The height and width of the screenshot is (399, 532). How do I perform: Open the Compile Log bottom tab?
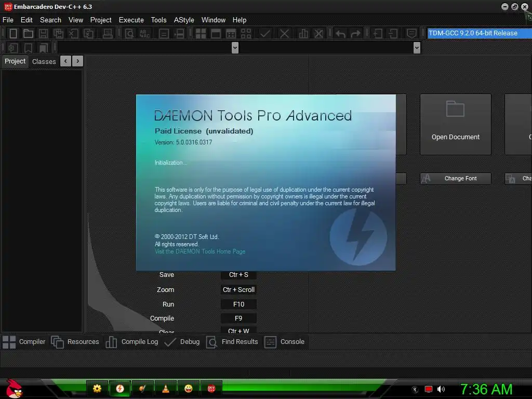(x=132, y=342)
